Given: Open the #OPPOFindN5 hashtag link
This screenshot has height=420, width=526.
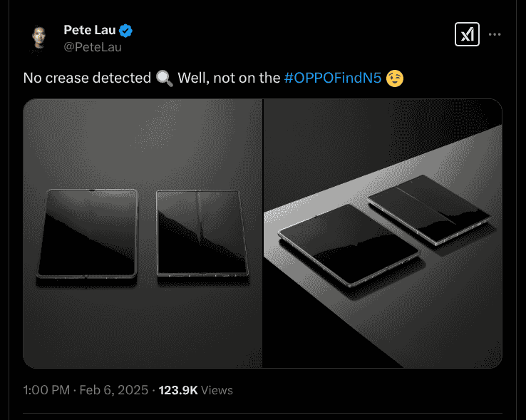Looking at the screenshot, I should 332,78.
